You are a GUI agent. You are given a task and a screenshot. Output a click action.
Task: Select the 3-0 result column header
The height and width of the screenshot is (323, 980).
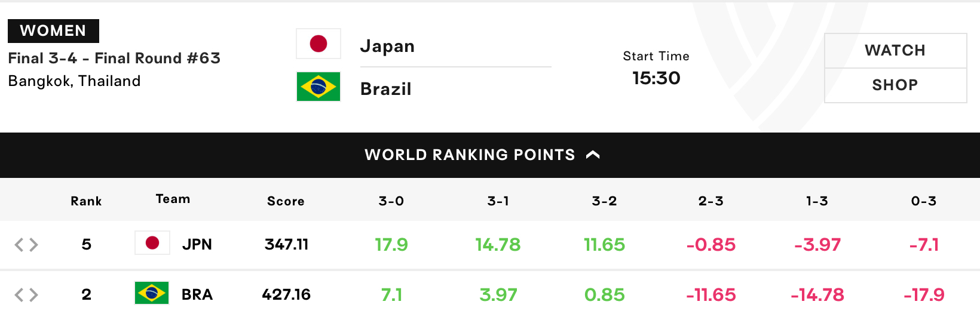[391, 201]
